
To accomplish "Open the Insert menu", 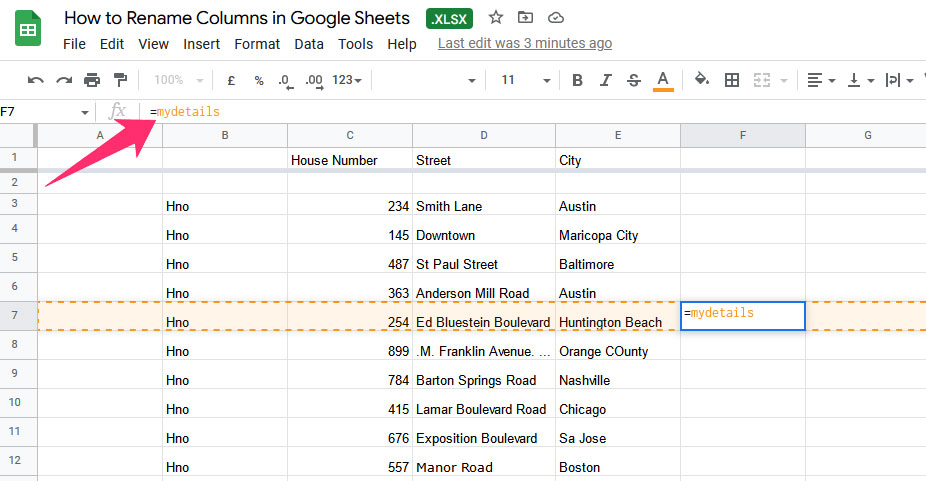I will pyautogui.click(x=201, y=44).
